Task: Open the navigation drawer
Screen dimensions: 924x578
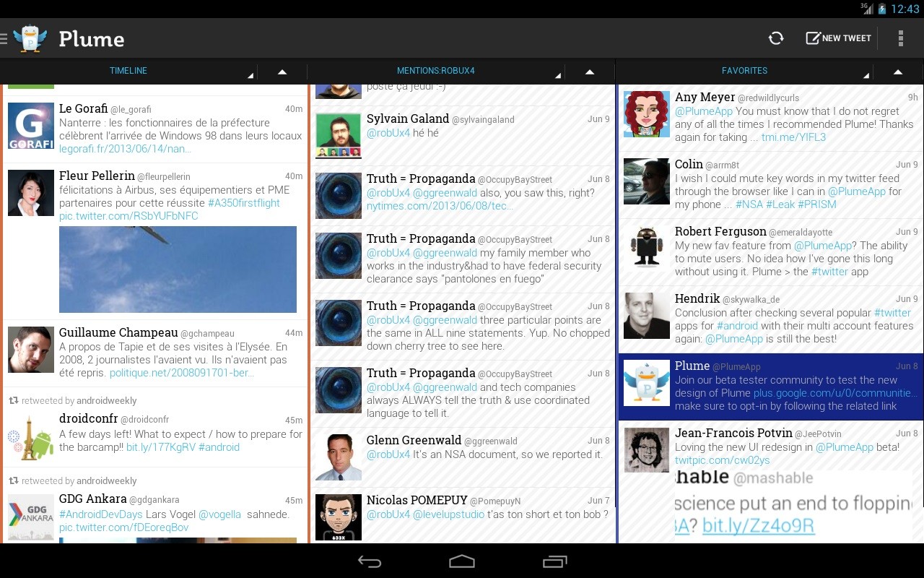Action: pyautogui.click(x=6, y=38)
